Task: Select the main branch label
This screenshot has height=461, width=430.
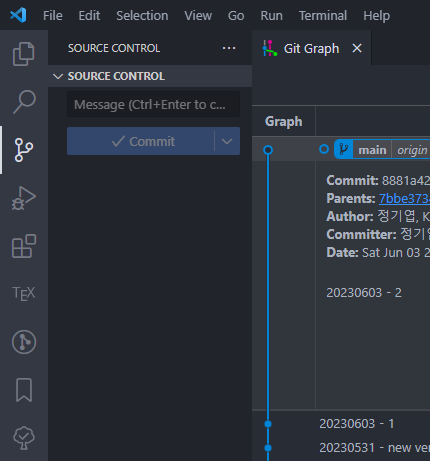Action: [x=372, y=150]
